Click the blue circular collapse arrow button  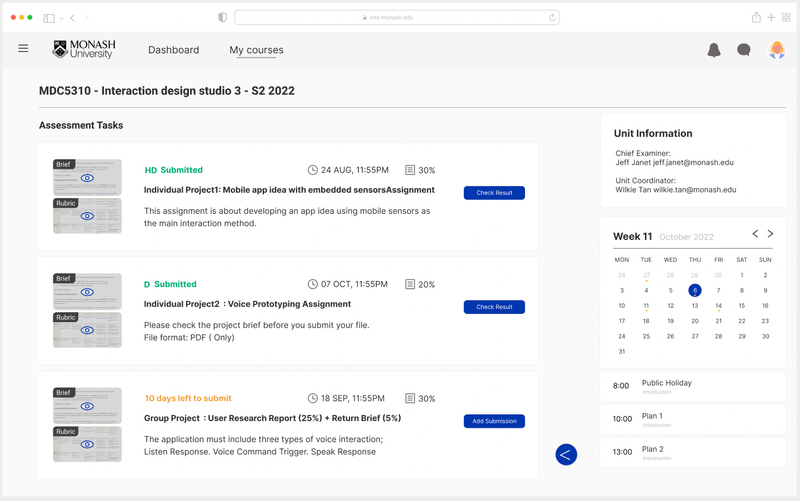coord(566,455)
